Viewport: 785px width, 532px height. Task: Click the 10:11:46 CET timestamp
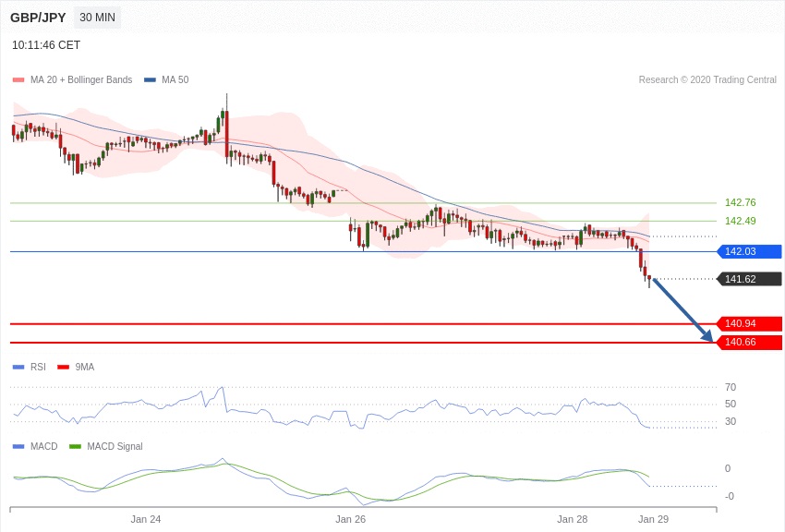pyautogui.click(x=46, y=45)
